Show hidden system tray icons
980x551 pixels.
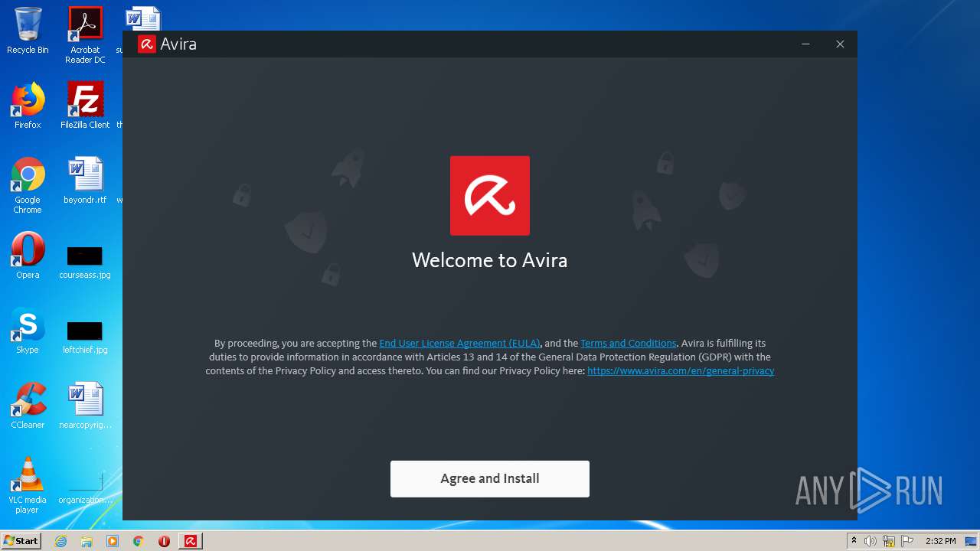click(854, 541)
